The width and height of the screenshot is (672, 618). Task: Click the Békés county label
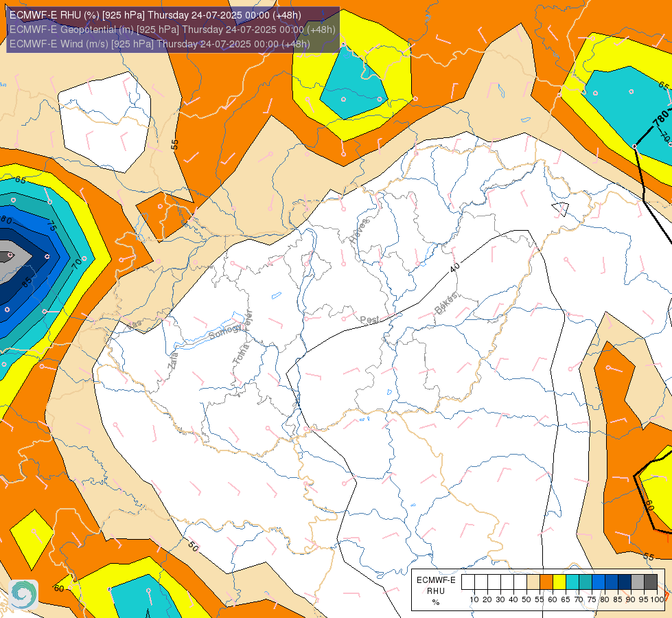(446, 304)
